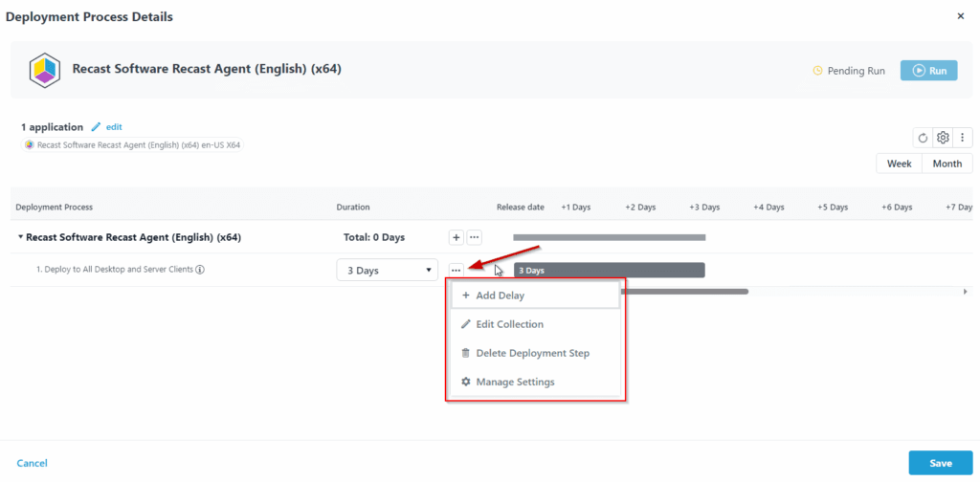Open the vertical three-dot options menu
The image size is (980, 482).
pyautogui.click(x=962, y=138)
